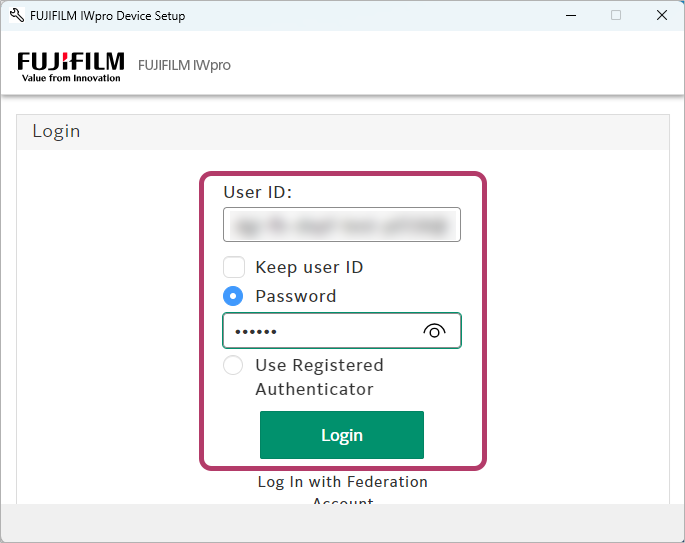Click the window title "FUJIFILM IWpro Device Setup"
685x543 pixels.
(107, 16)
